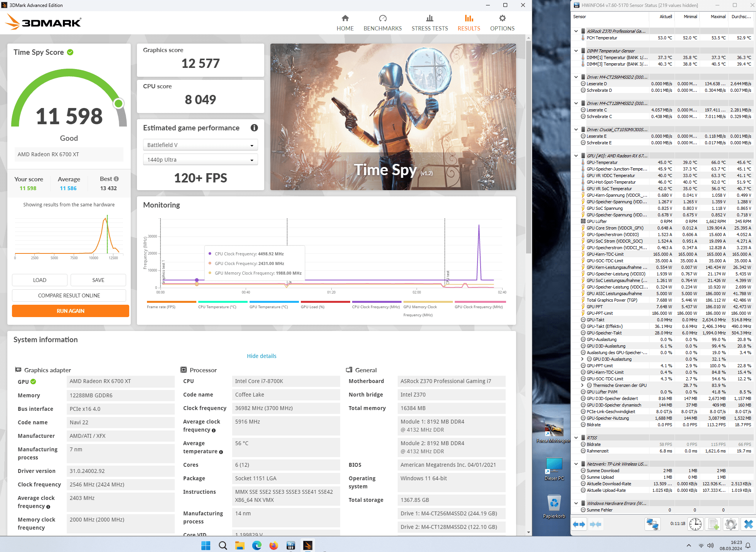Collapse the ASRock Z370 Professional sensor group
This screenshot has height=552, width=756.
point(576,31)
